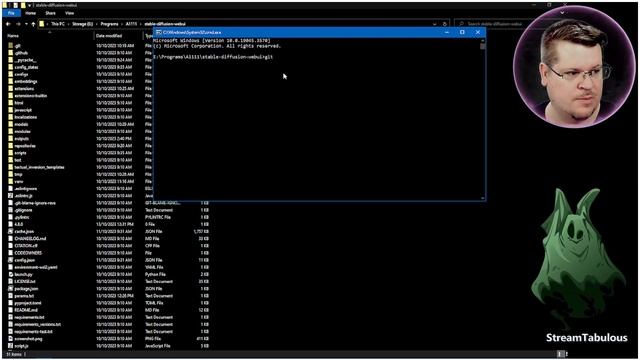Select the tmp folder icon
The image size is (640, 360).
(11, 174)
